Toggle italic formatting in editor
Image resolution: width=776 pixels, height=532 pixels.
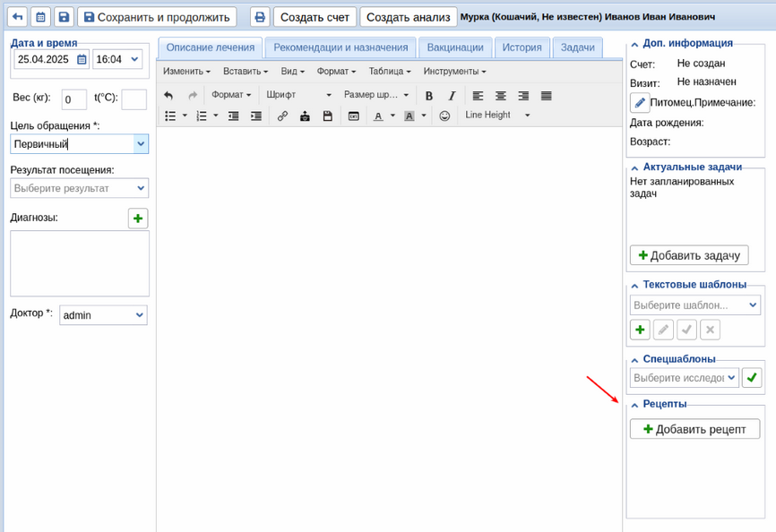[452, 95]
